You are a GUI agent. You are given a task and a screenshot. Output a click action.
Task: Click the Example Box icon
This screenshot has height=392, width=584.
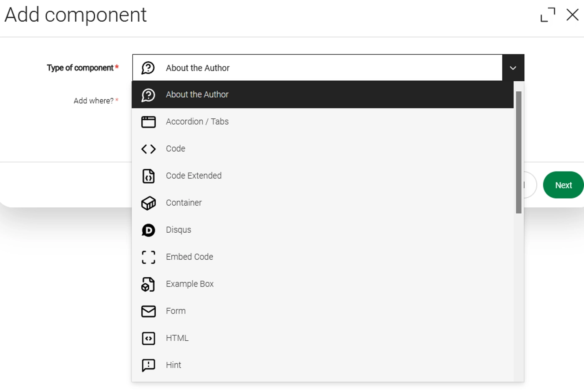(148, 284)
